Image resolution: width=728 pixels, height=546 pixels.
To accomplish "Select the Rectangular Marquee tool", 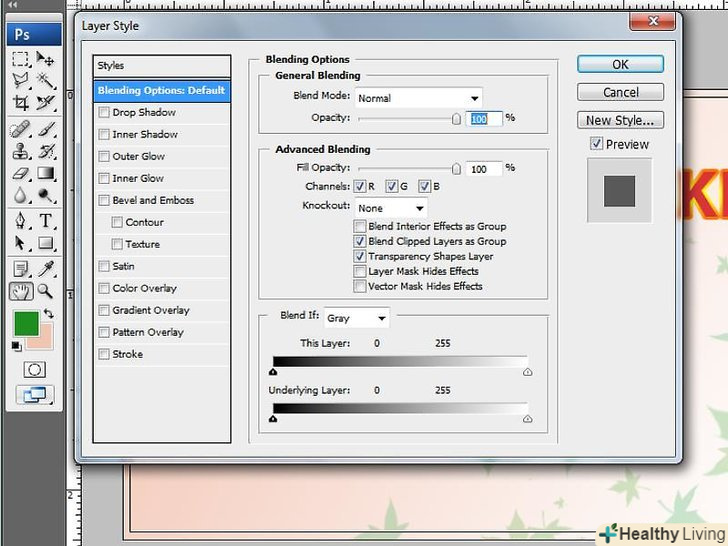I will (20, 59).
